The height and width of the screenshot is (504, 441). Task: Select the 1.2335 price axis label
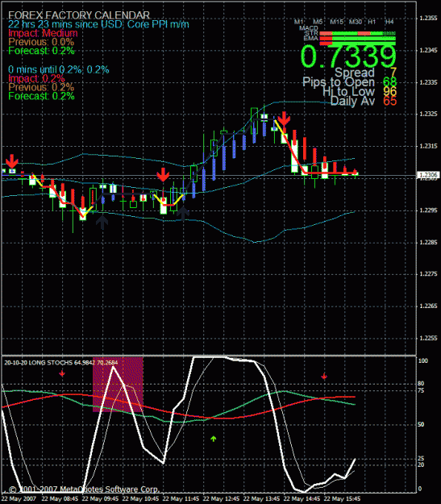428,82
